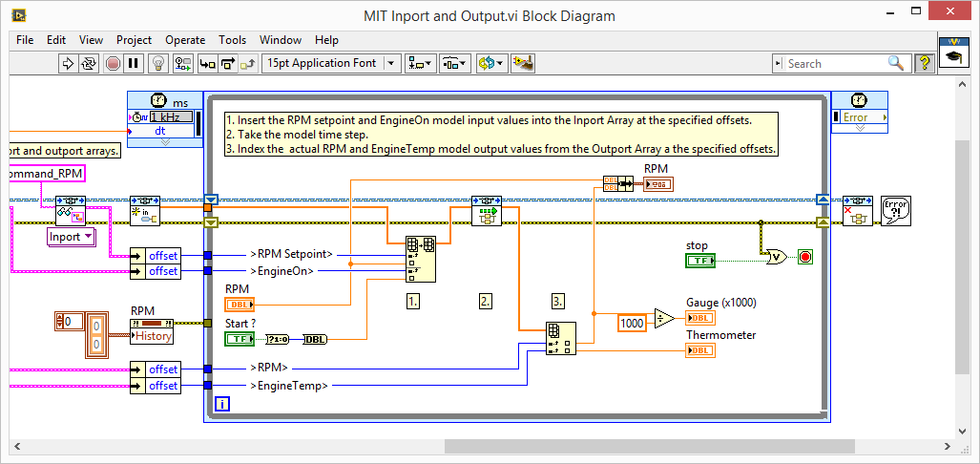Select the RPM chart indicator terminal
The height and width of the screenshot is (464, 980).
(x=658, y=183)
